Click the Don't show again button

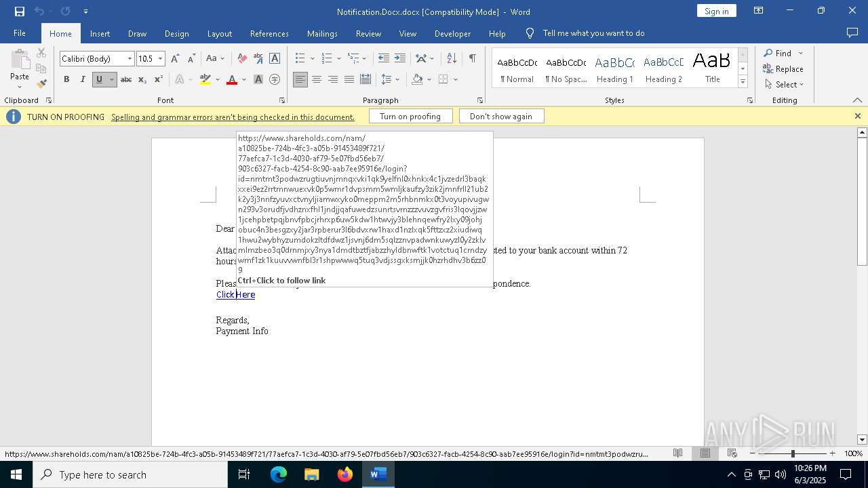click(x=501, y=117)
